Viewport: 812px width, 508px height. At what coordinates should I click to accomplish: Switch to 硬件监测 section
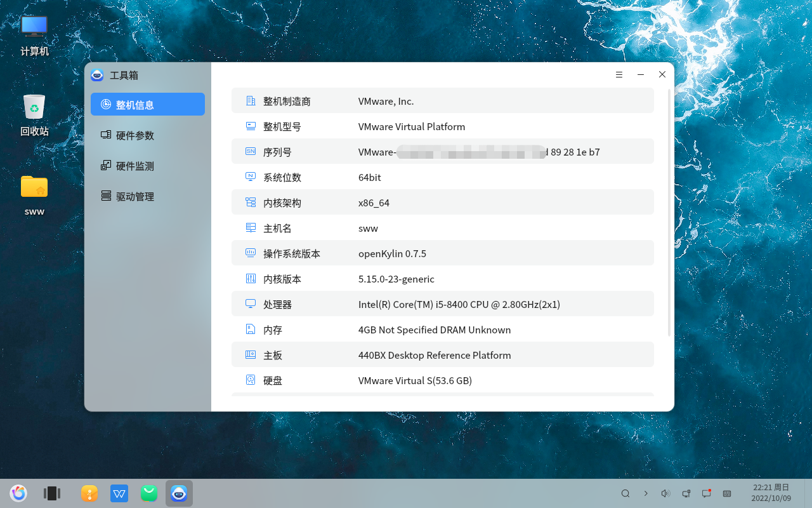pyautogui.click(x=148, y=166)
